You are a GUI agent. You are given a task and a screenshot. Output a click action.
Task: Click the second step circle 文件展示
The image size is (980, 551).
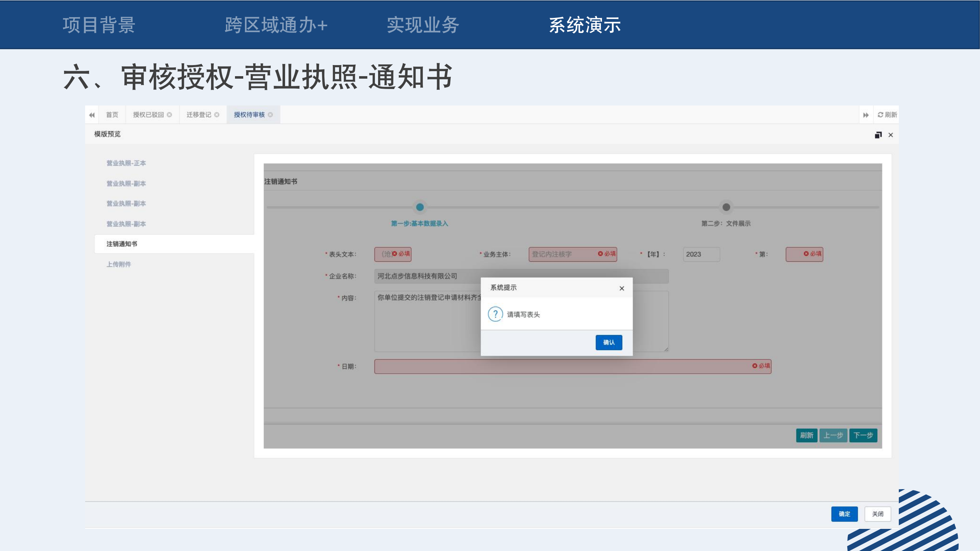coord(726,207)
